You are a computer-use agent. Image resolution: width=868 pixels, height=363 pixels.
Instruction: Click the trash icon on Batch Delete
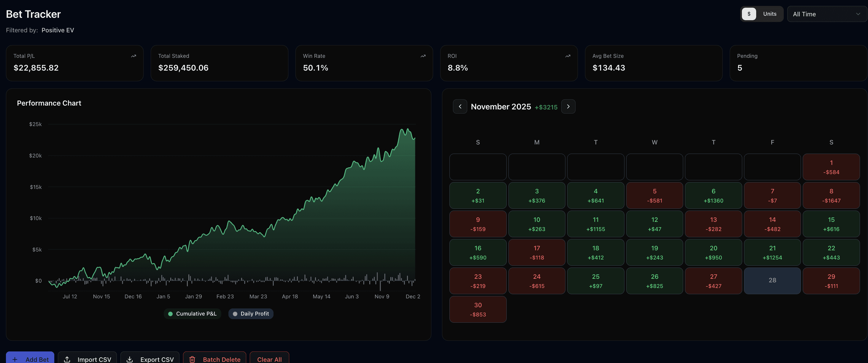click(x=193, y=359)
